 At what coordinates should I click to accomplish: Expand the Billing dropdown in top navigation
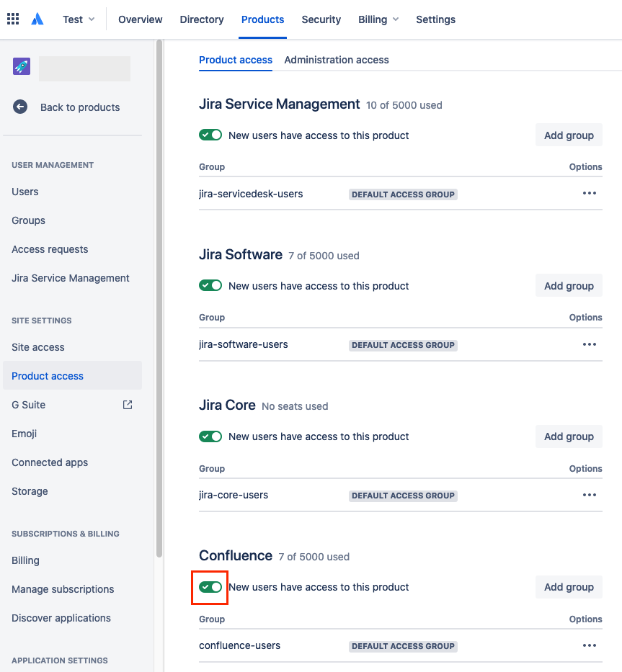378,19
